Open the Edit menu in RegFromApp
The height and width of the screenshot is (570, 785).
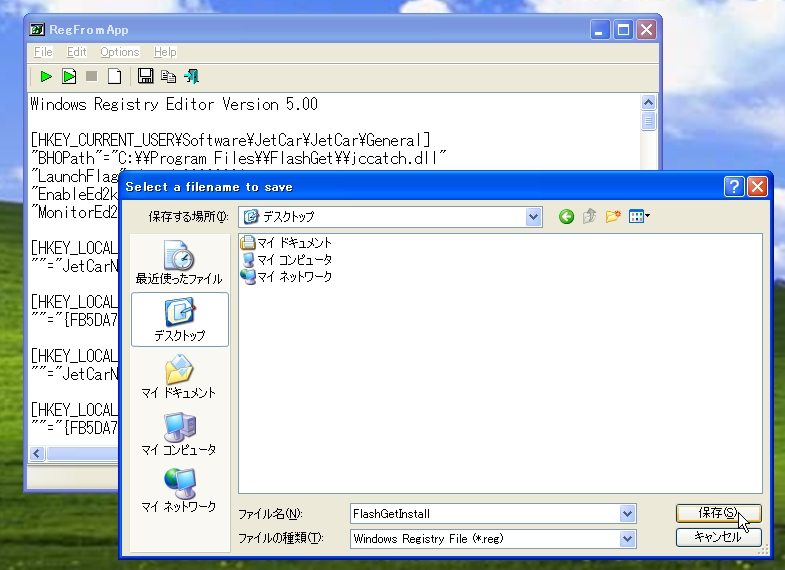(x=77, y=52)
